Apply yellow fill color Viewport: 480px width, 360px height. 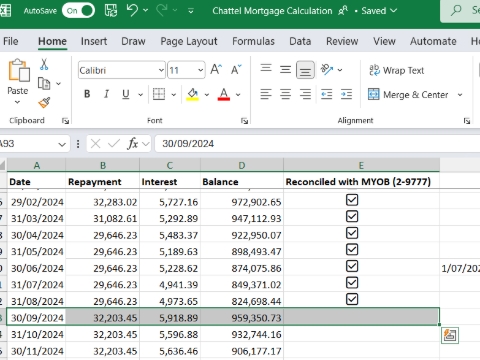coord(192,94)
